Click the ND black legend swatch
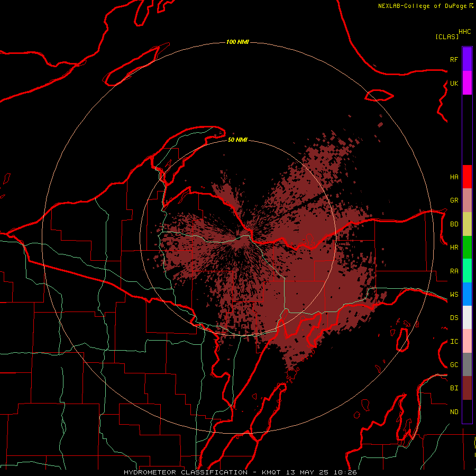The width and height of the screenshot is (476, 476). (x=467, y=411)
